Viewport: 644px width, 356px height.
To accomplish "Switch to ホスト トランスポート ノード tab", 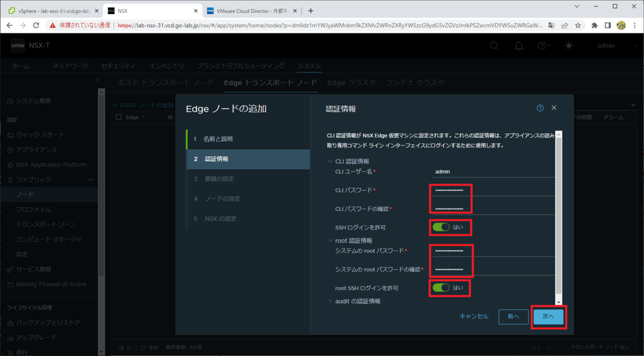I will [x=166, y=83].
